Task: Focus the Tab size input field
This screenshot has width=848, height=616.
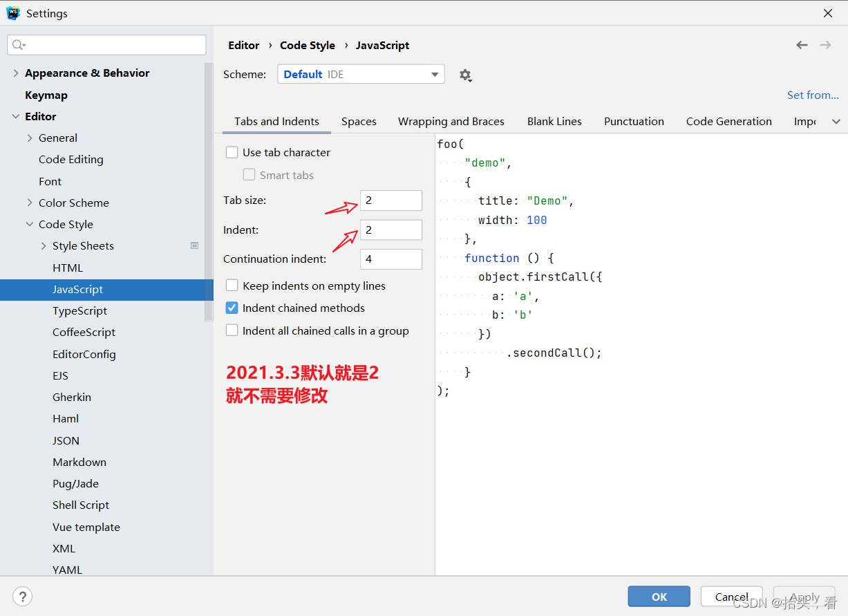Action: tap(391, 200)
